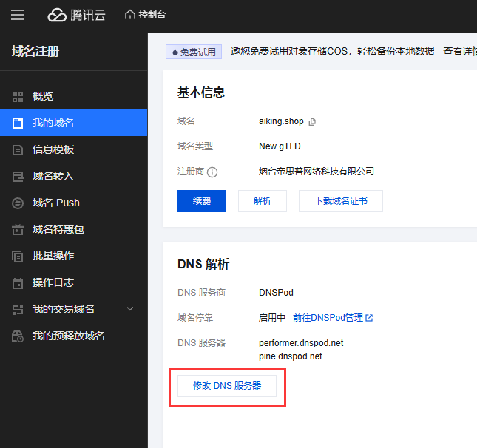477x448 pixels.
Task: Open 域名特惠包 menu item
Action: (74, 229)
